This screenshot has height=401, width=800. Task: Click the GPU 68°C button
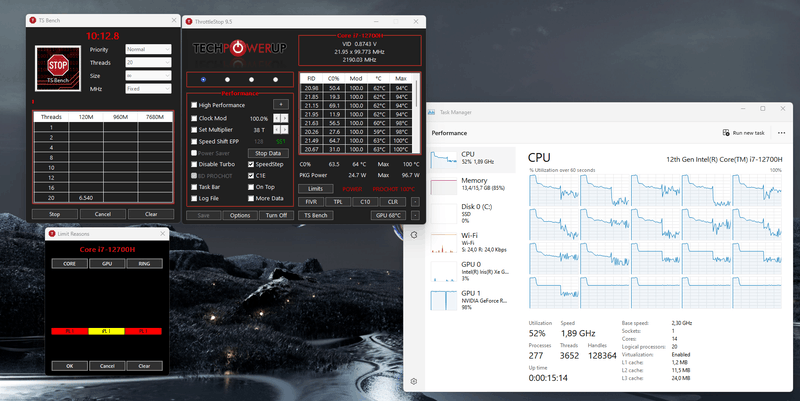(x=388, y=215)
